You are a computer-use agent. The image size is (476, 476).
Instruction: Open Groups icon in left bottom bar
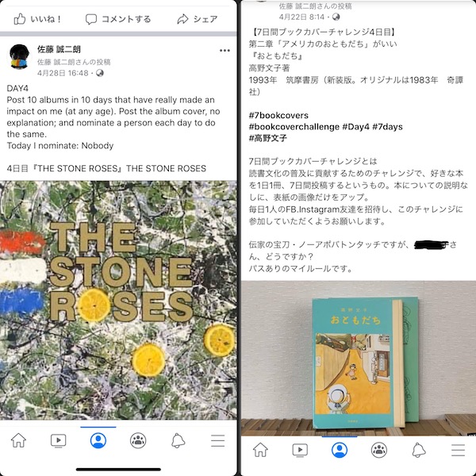pos(138,440)
